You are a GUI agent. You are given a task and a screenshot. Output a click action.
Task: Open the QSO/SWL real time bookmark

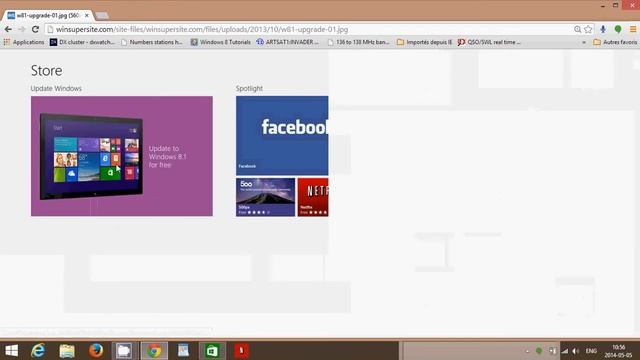point(489,42)
